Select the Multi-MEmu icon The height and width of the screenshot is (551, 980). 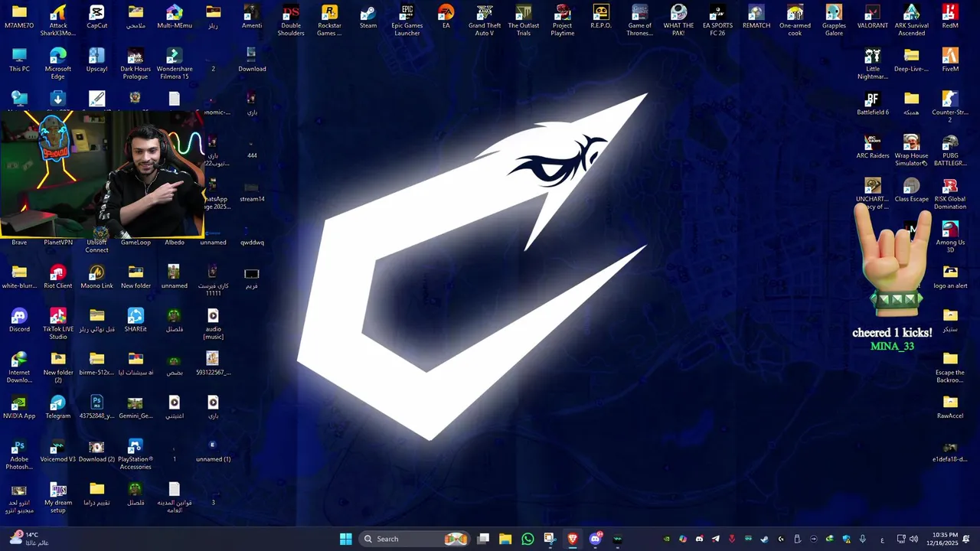pyautogui.click(x=174, y=18)
